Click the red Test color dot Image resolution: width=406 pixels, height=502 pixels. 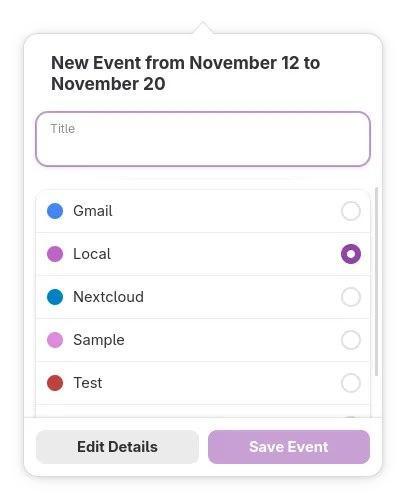click(x=55, y=383)
